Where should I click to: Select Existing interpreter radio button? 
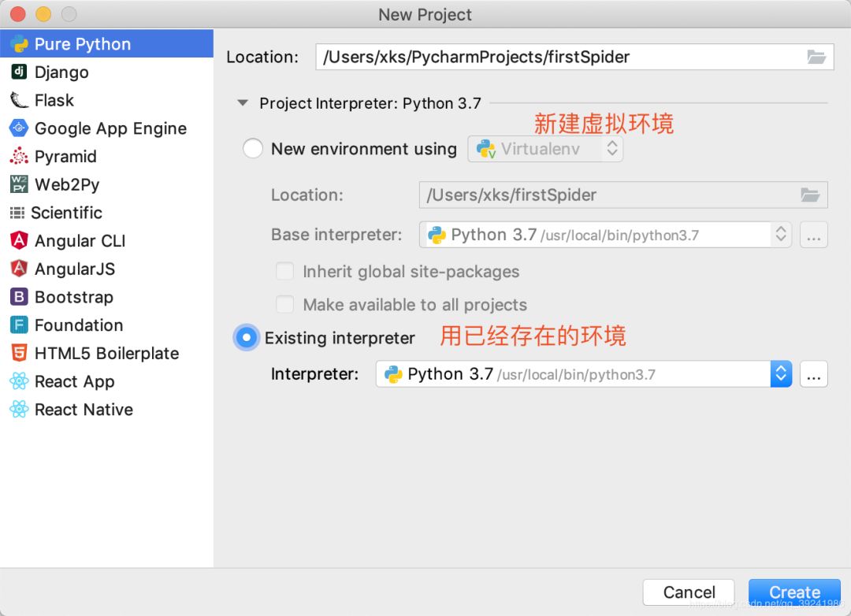pyautogui.click(x=247, y=338)
